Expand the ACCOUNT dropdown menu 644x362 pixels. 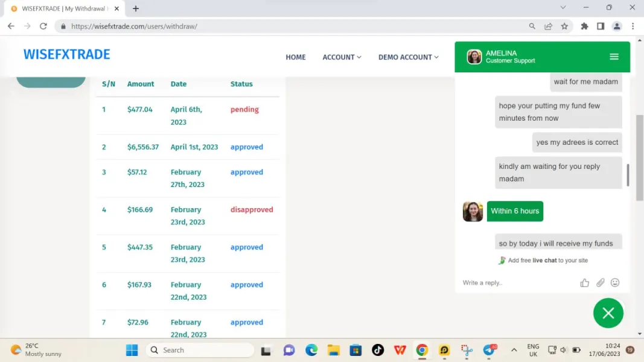342,57
